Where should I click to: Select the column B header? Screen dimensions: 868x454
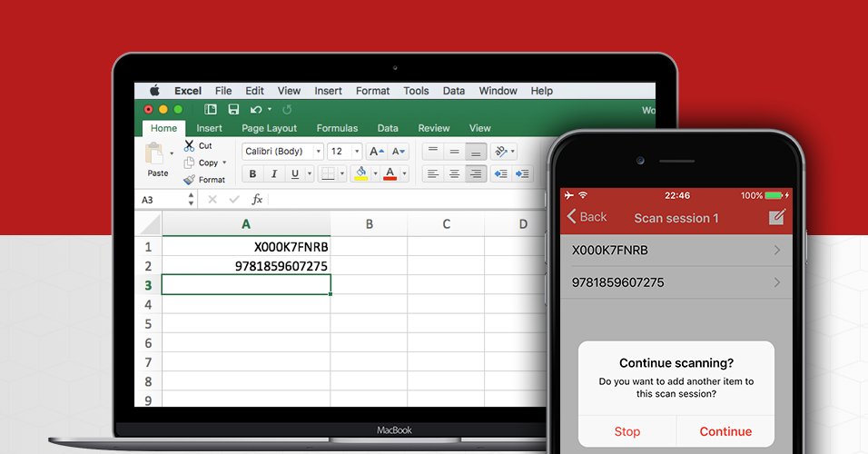[370, 224]
